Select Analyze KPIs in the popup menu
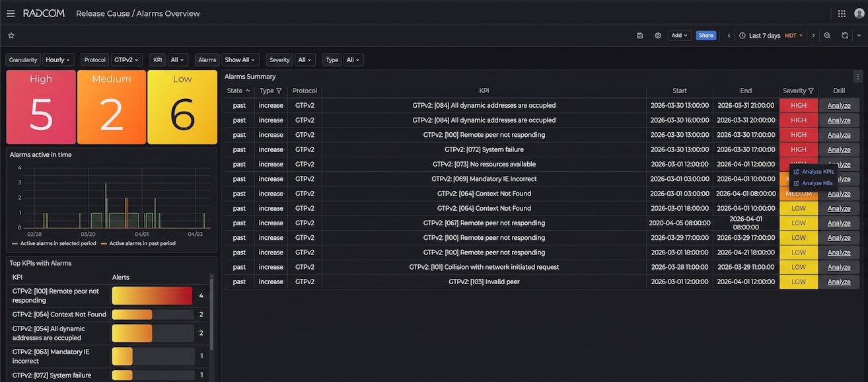 (x=814, y=172)
